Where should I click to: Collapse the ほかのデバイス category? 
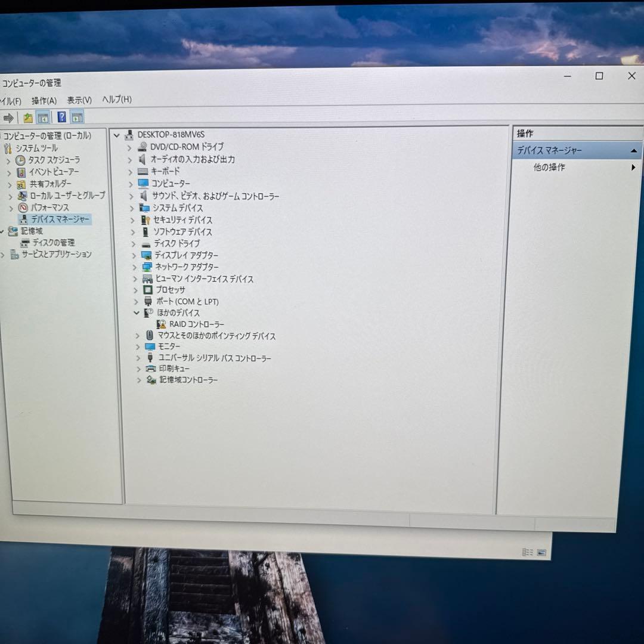(135, 312)
